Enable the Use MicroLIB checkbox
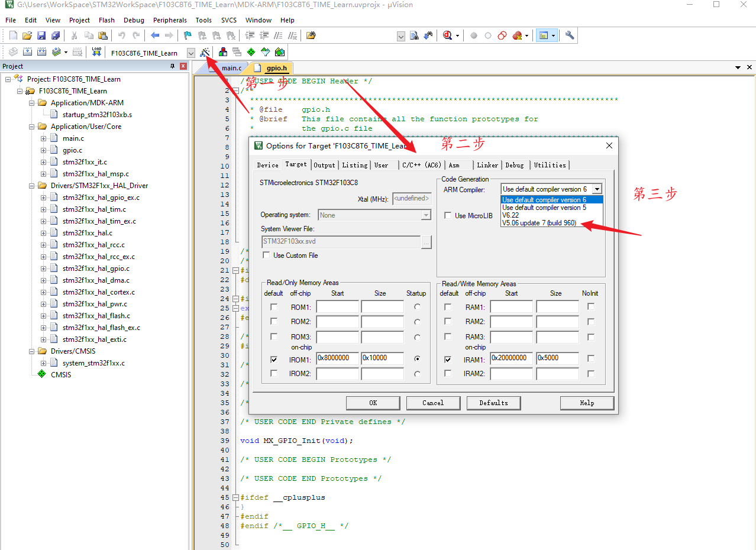 448,216
